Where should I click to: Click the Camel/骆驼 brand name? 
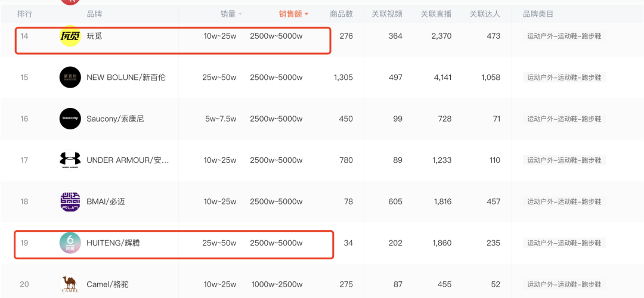pos(107,284)
